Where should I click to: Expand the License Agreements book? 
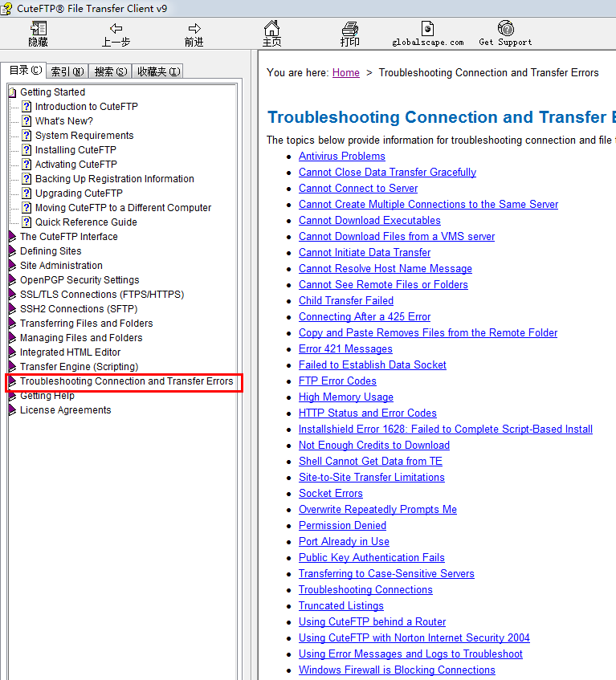[x=13, y=410]
